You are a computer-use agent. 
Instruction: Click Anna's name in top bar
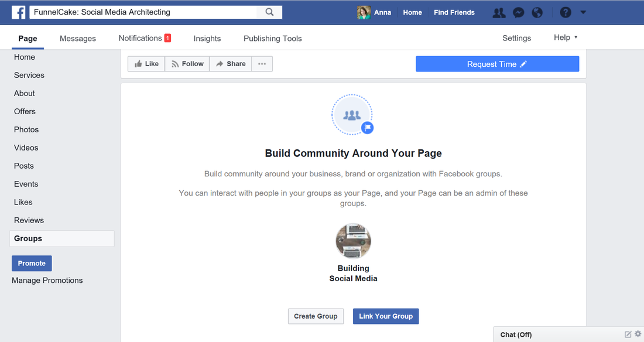(x=382, y=12)
